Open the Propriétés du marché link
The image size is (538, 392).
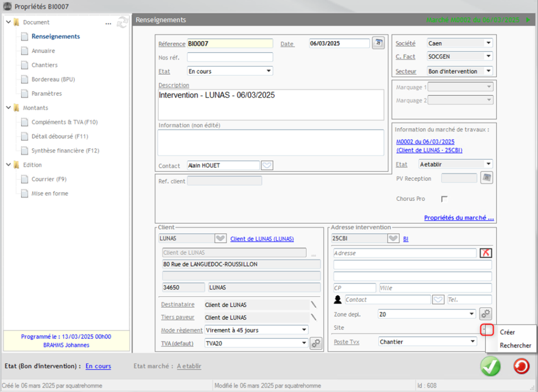pos(459,218)
